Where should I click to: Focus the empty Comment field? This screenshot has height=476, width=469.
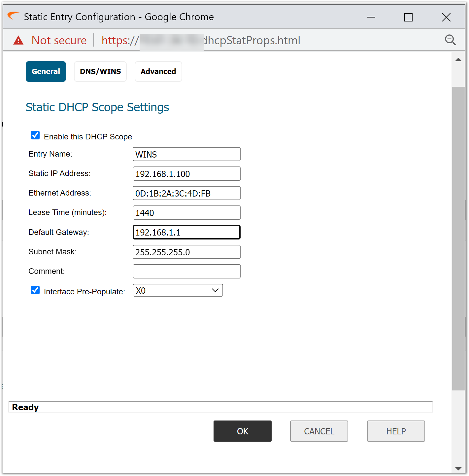click(x=186, y=271)
